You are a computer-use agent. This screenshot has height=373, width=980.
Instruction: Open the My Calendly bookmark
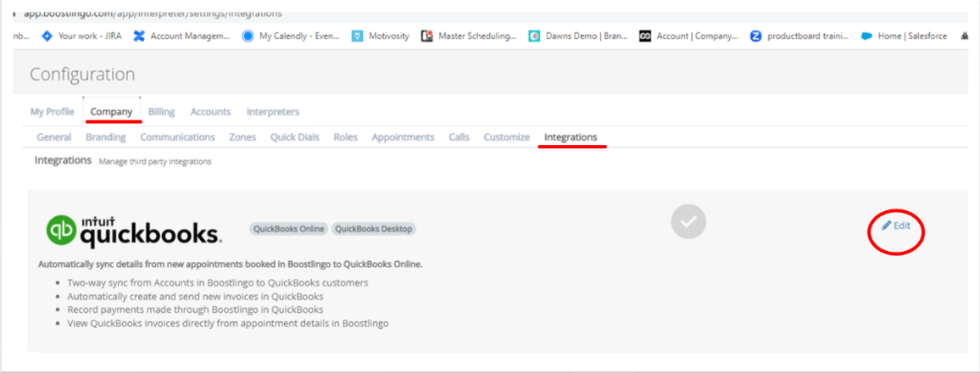pos(292,36)
